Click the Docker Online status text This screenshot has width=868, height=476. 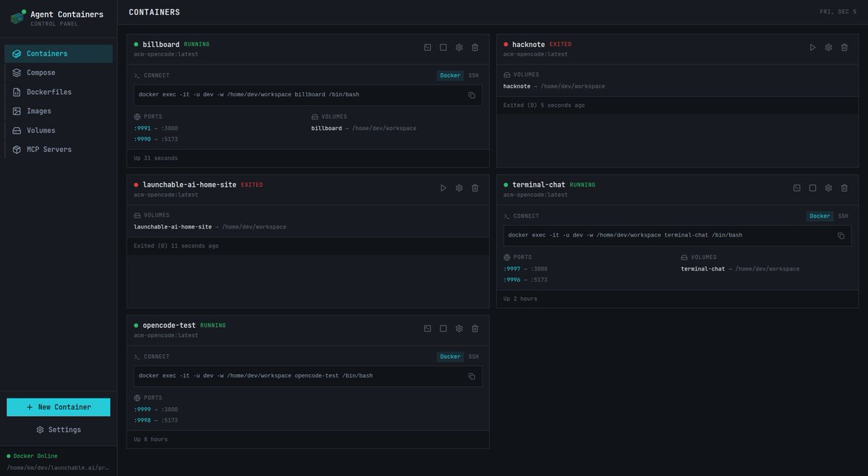[x=35, y=456]
